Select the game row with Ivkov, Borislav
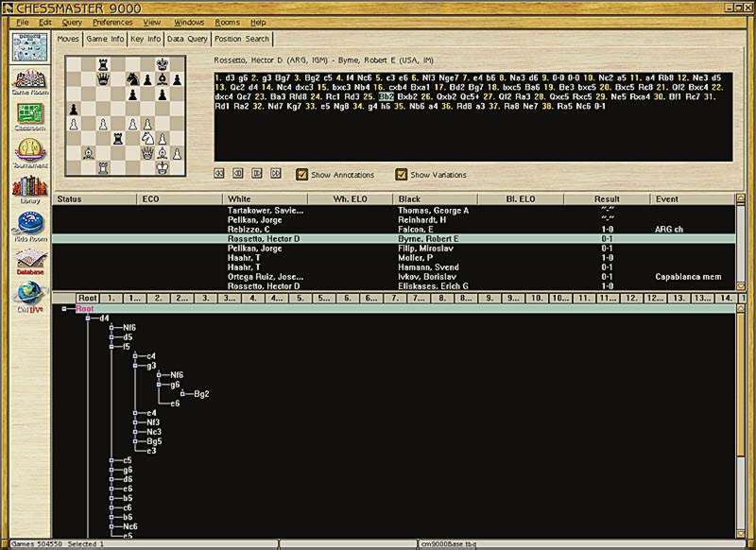 [394, 277]
